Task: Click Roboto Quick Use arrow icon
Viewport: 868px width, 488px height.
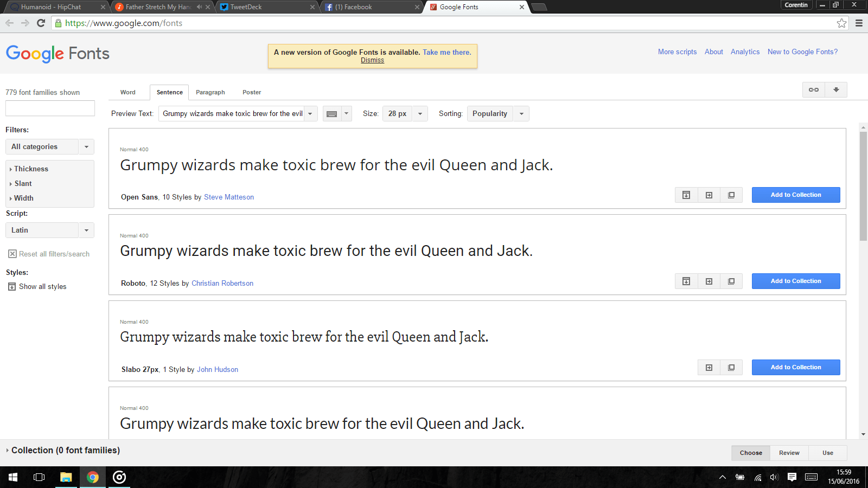Action: 709,281
